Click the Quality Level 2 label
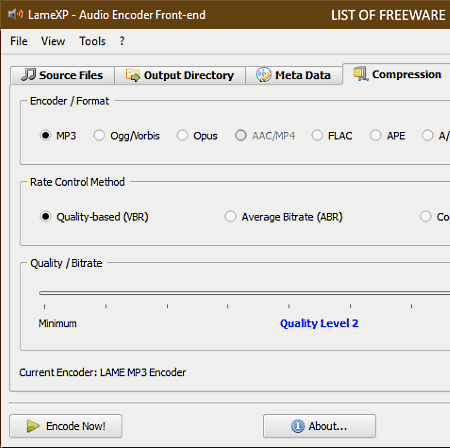Image resolution: width=450 pixels, height=448 pixels. tap(319, 323)
